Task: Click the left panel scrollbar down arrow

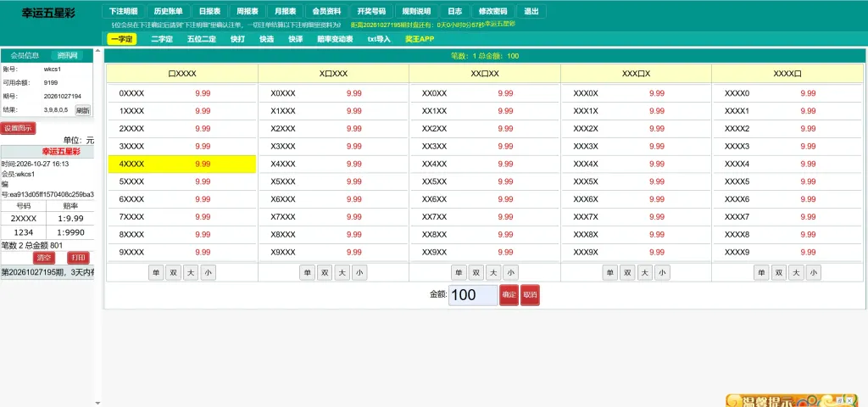Action: (x=98, y=403)
